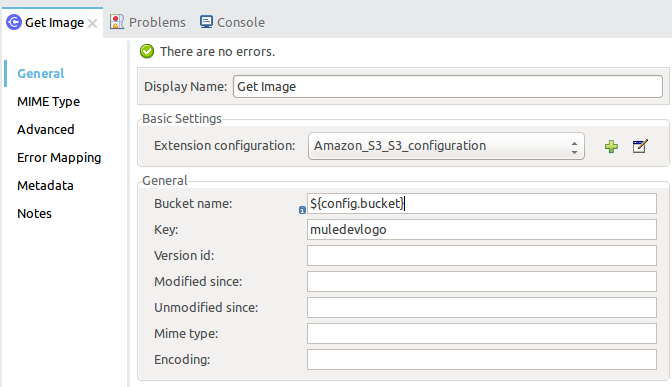Edit the Display Name field

tap(448, 87)
